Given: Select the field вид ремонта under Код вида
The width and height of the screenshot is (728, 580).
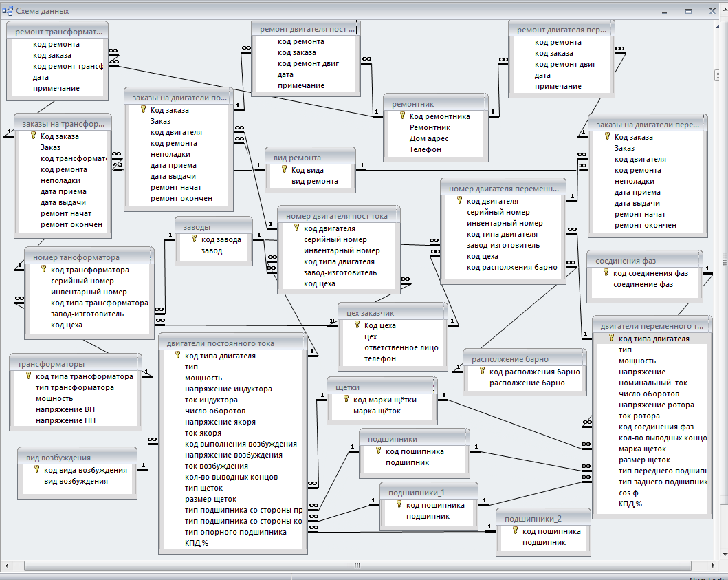Looking at the screenshot, I should (x=314, y=181).
